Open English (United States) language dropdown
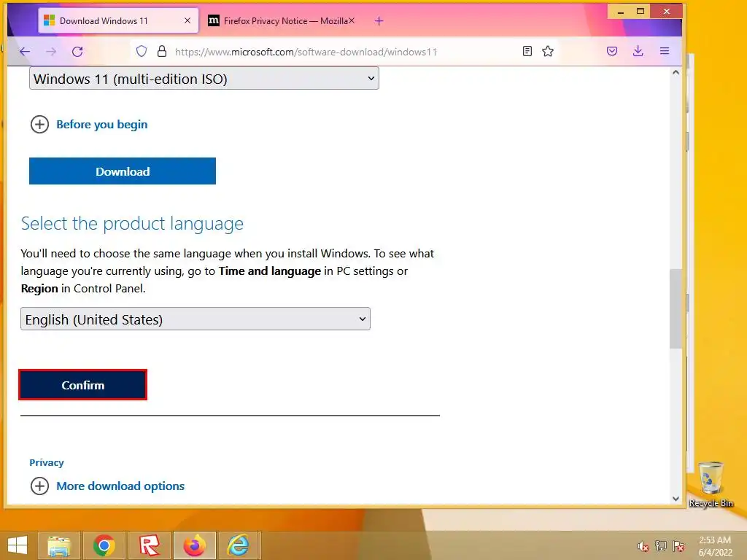Screen dimensions: 747x560 click(196, 319)
